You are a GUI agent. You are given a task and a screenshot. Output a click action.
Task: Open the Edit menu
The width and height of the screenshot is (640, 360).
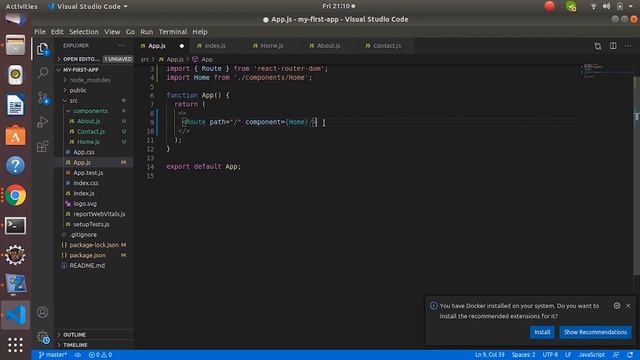point(57,32)
